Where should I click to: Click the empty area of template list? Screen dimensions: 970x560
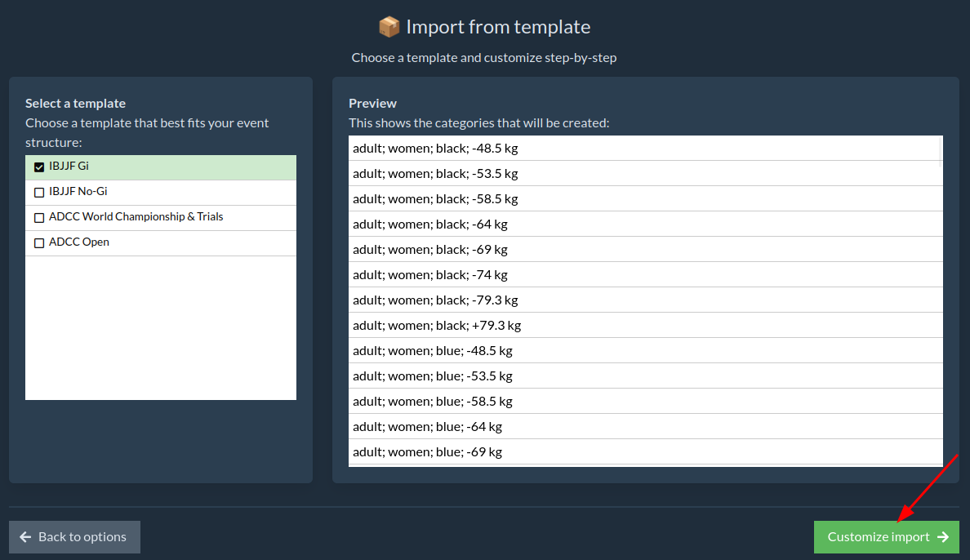tap(161, 328)
